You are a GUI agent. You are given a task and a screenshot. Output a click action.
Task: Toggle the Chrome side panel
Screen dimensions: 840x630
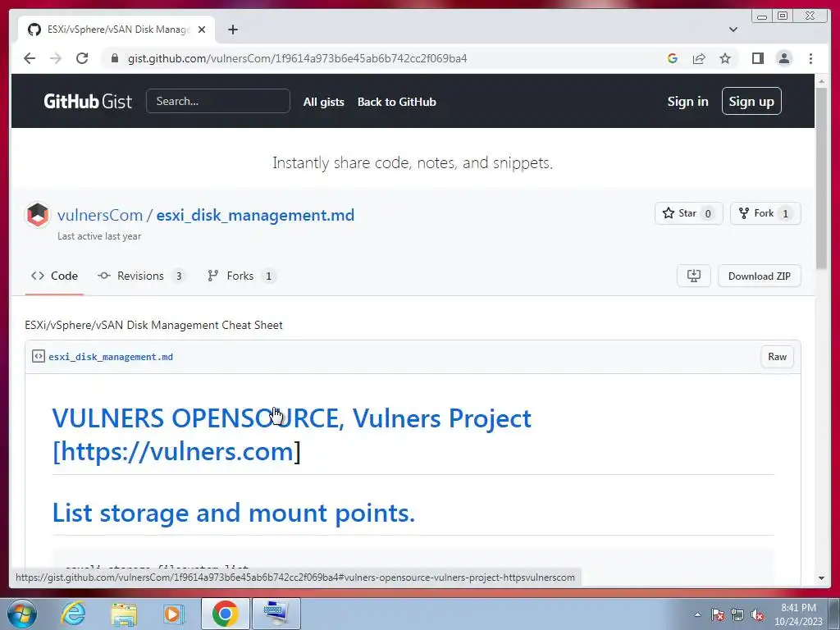(757, 58)
